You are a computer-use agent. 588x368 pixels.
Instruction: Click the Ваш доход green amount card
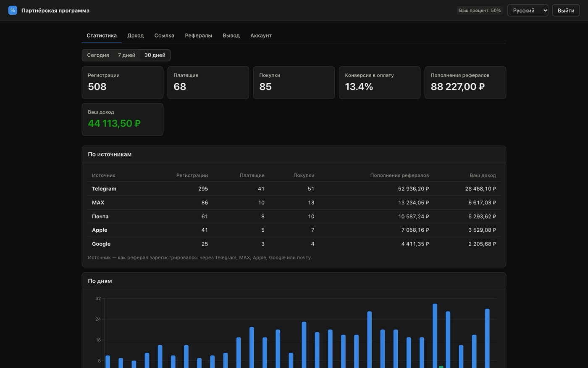pyautogui.click(x=122, y=119)
